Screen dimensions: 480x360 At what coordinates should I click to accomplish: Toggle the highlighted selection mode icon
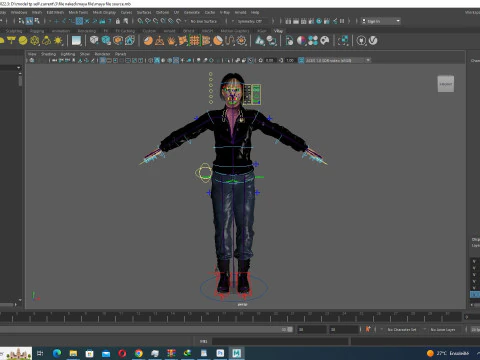coord(29,21)
